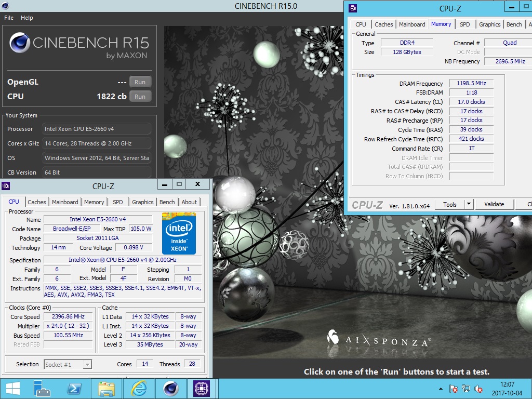Switch to Caches tab in CPU-Z Memory window

384,24
